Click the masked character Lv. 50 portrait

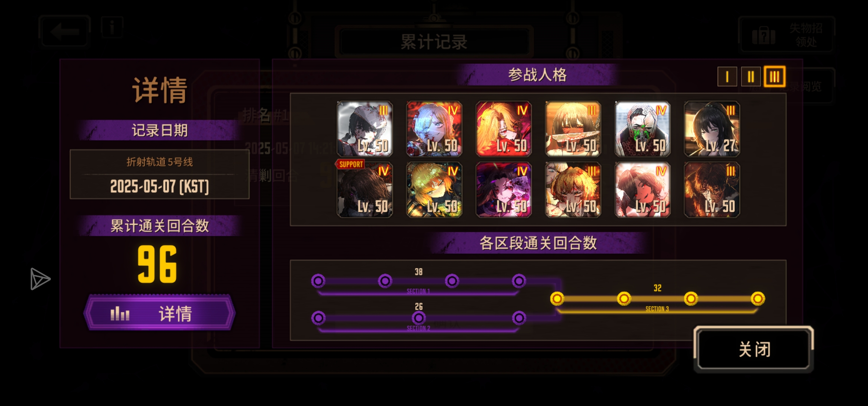[642, 129]
